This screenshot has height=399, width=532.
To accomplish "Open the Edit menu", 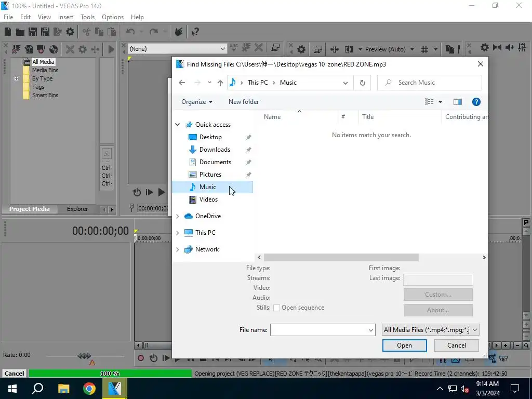I will tap(25, 17).
